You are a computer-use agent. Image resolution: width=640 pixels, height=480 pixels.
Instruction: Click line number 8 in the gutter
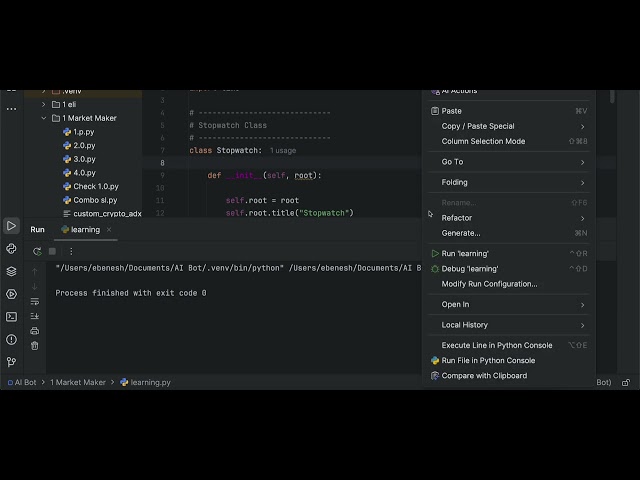[162, 163]
